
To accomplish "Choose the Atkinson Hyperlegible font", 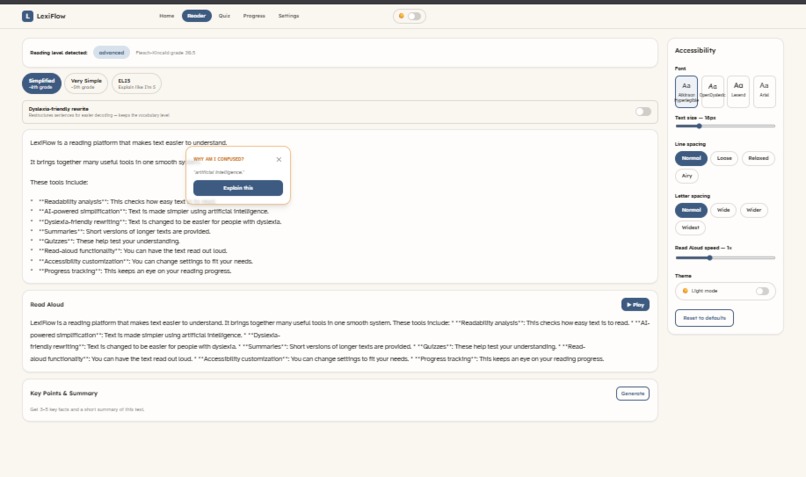I will [x=686, y=91].
